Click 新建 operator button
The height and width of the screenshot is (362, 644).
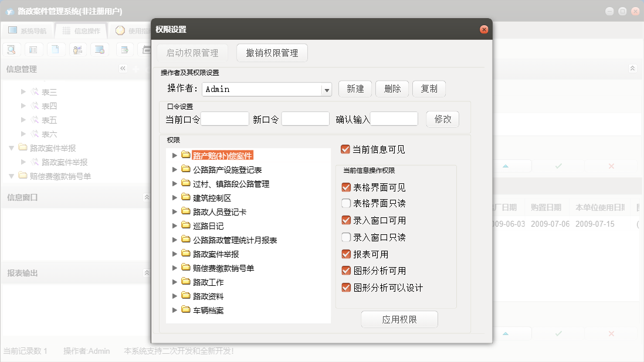(x=355, y=89)
